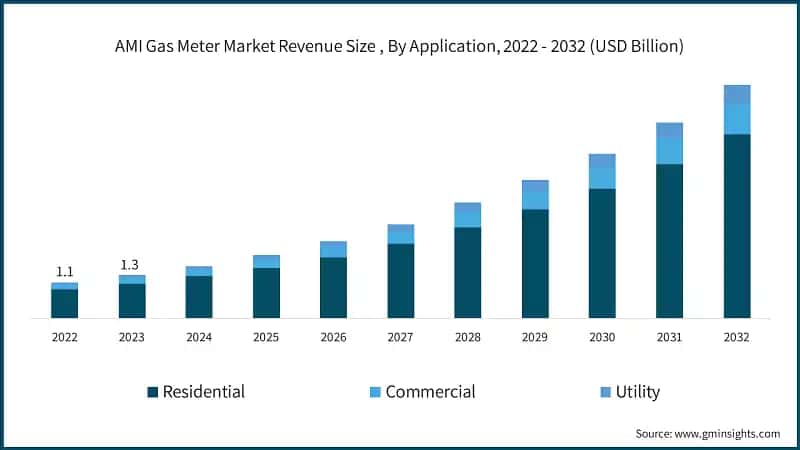Click the 2022 axis label

pyautogui.click(x=64, y=337)
